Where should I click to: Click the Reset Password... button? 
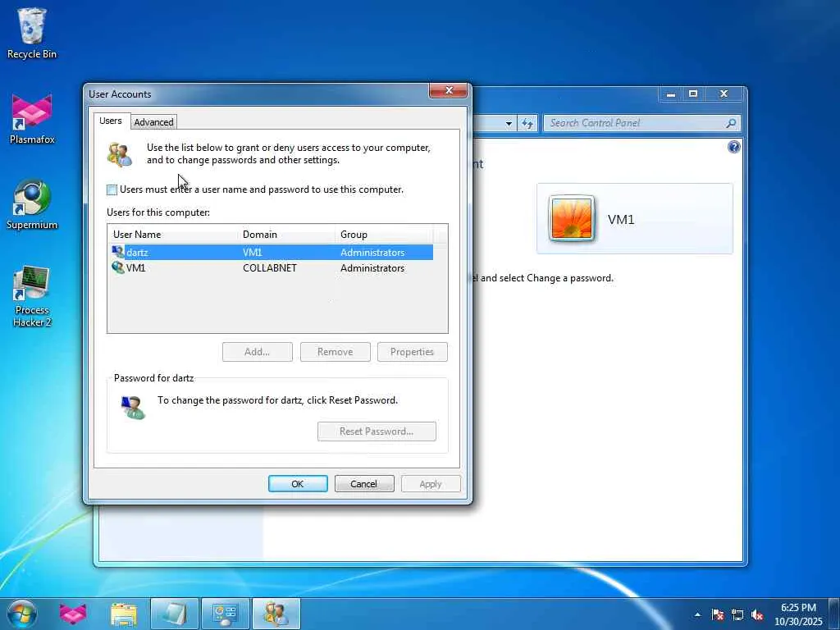tap(377, 431)
